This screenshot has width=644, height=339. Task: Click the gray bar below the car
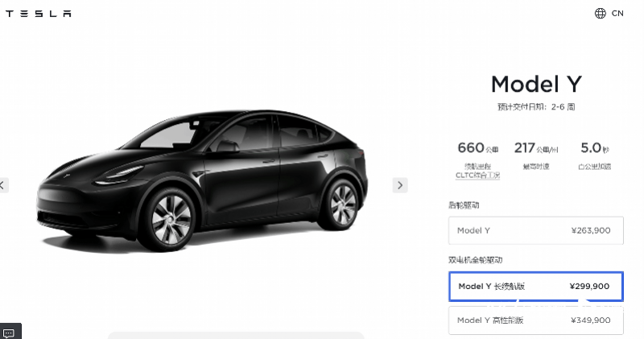[x=236, y=335]
